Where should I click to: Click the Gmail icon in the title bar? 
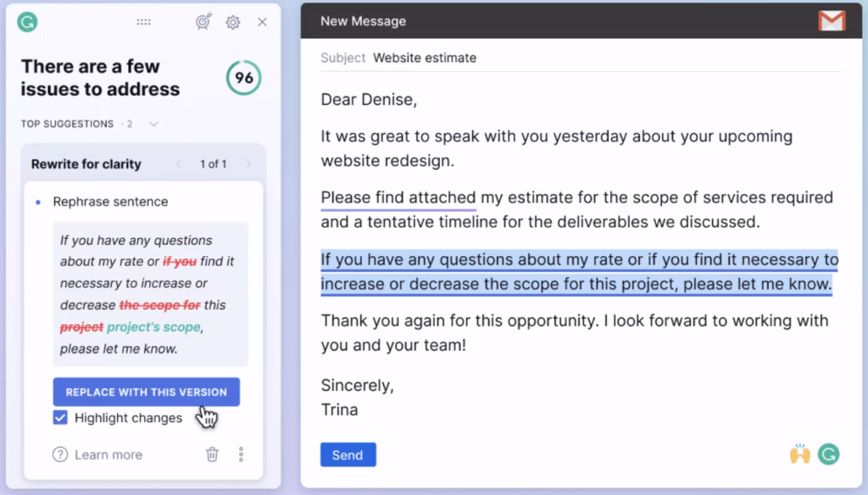(x=832, y=20)
